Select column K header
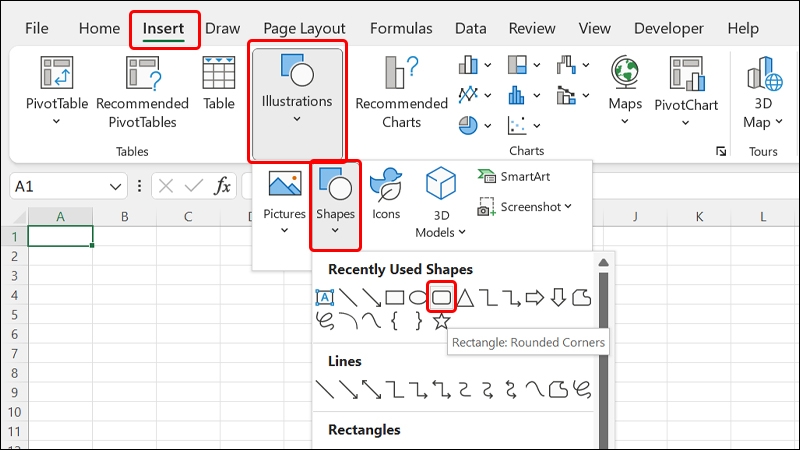The width and height of the screenshot is (800, 450). pyautogui.click(x=699, y=216)
